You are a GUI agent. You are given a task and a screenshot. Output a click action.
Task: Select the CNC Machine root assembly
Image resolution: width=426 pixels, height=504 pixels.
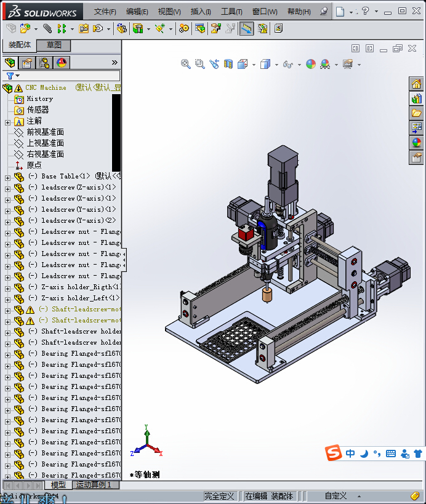click(x=46, y=87)
